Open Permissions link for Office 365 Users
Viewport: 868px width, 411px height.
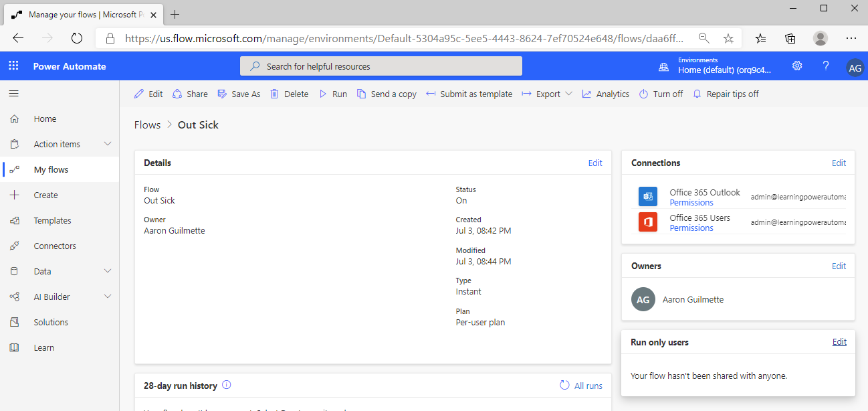691,228
